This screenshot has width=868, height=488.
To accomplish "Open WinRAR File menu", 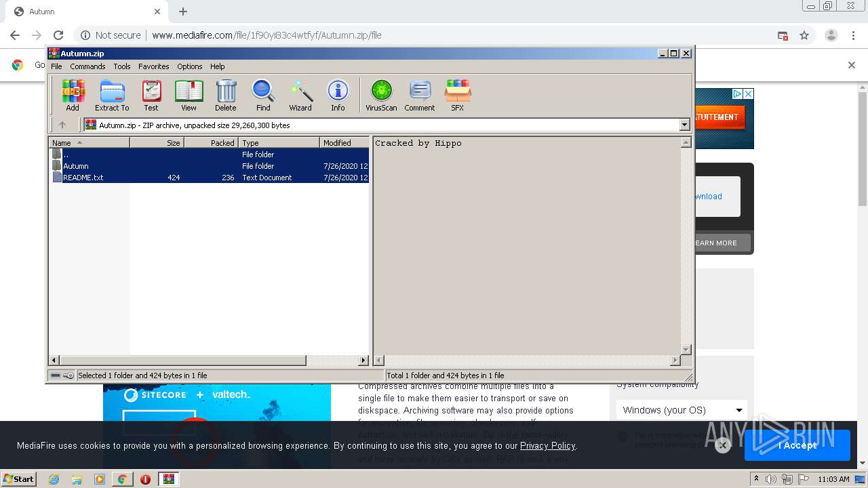I will coord(56,66).
